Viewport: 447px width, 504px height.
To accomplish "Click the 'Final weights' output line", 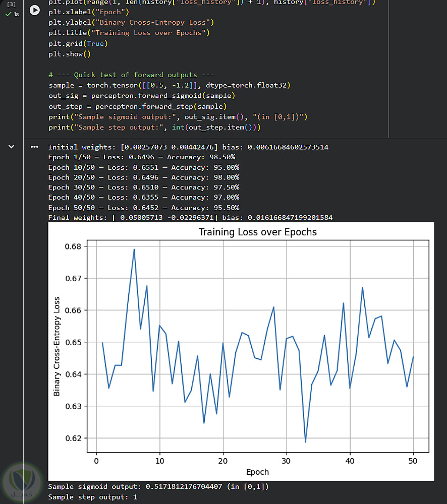I will click(190, 217).
